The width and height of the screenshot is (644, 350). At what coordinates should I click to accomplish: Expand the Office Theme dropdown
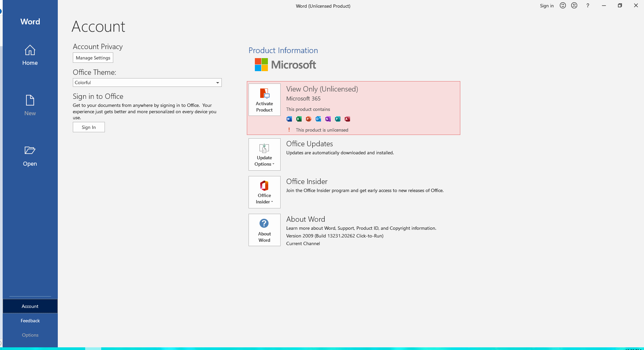coord(217,82)
